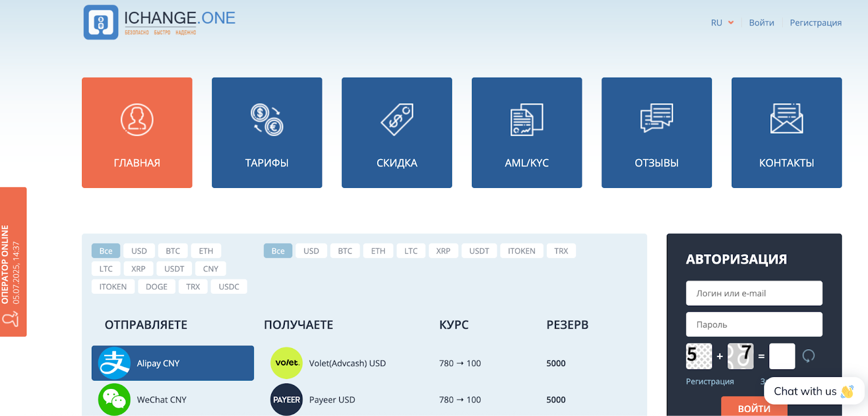Open the СКИДКА discount tag tile

(397, 133)
